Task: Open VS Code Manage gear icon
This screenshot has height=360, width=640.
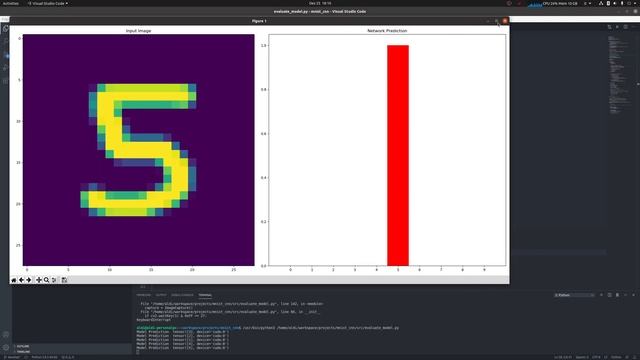Action: point(6,348)
